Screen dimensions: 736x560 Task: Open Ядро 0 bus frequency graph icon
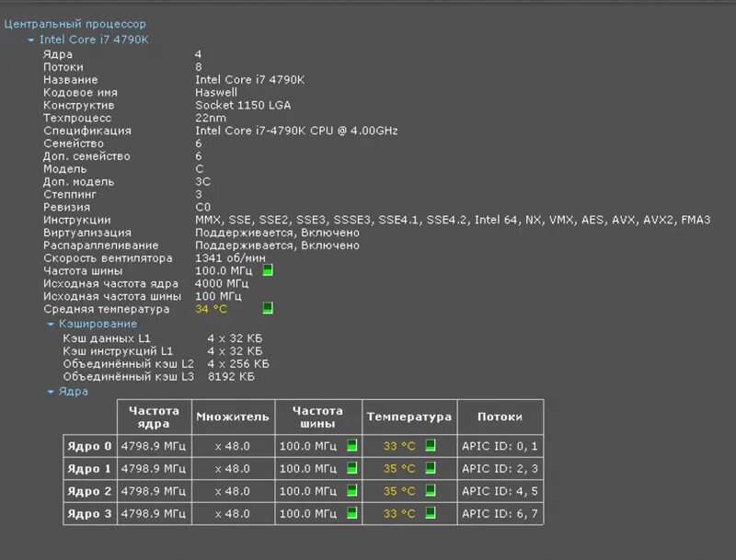(x=352, y=445)
